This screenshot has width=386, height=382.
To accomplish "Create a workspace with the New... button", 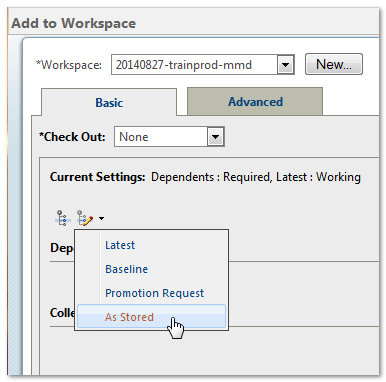I will [334, 64].
